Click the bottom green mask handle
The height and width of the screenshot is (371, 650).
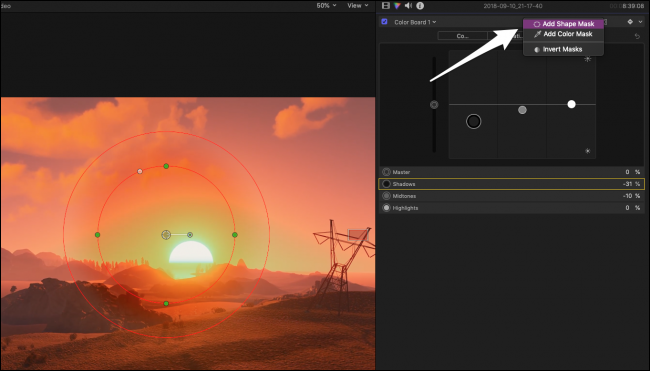[166, 304]
